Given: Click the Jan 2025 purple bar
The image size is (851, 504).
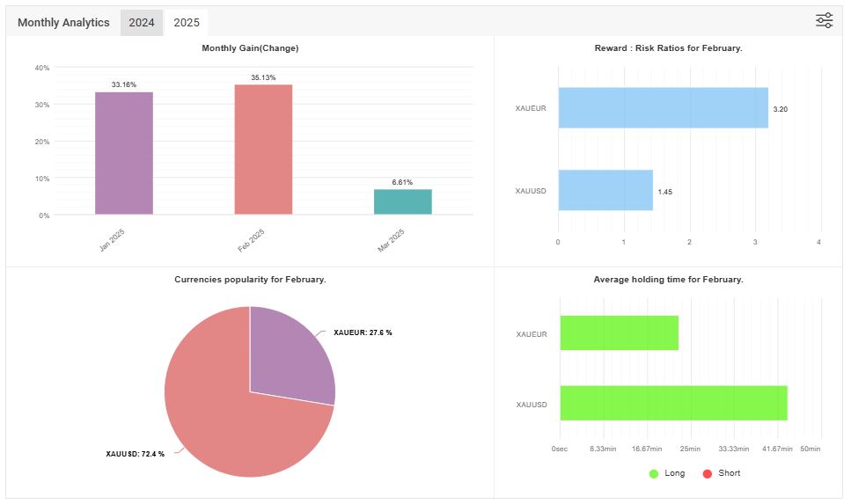Looking at the screenshot, I should pyautogui.click(x=124, y=153).
